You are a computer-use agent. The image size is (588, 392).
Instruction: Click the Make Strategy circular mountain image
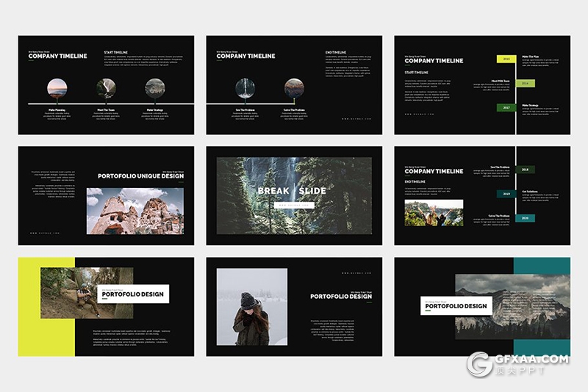click(155, 89)
